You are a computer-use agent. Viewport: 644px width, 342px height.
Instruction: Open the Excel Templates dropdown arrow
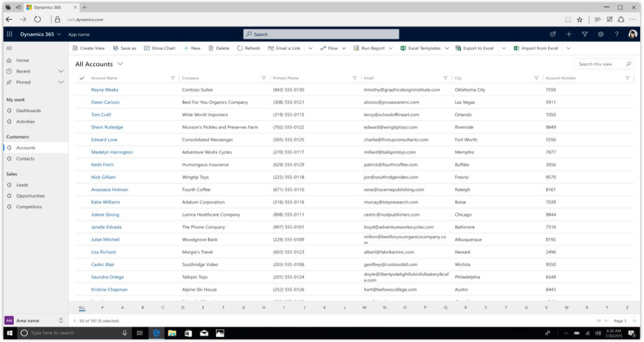(447, 48)
